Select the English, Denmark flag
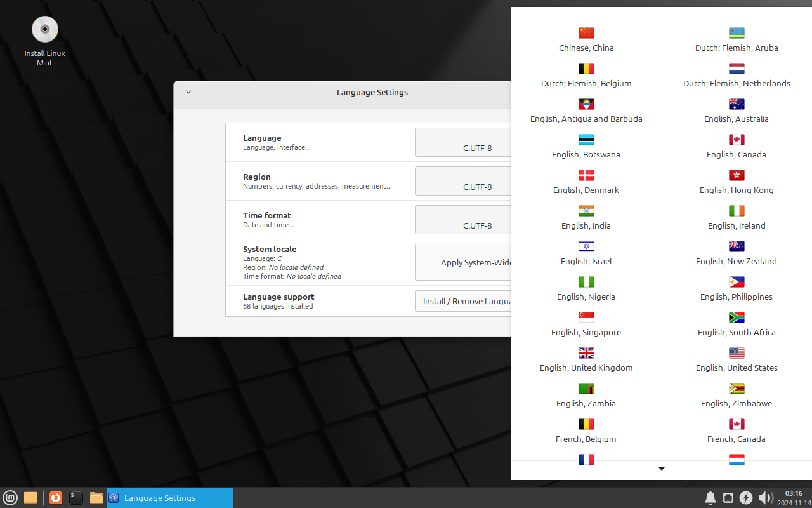The width and height of the screenshot is (812, 508). 586,175
